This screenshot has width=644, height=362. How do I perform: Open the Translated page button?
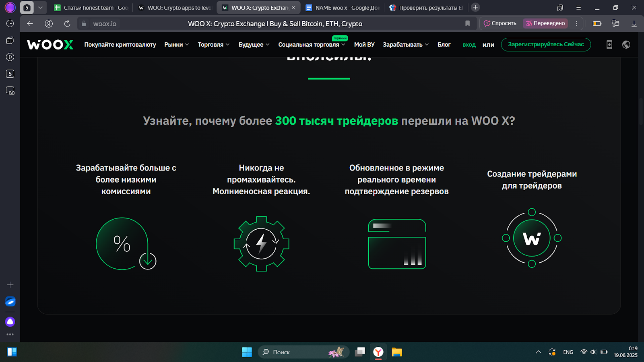coord(545,23)
